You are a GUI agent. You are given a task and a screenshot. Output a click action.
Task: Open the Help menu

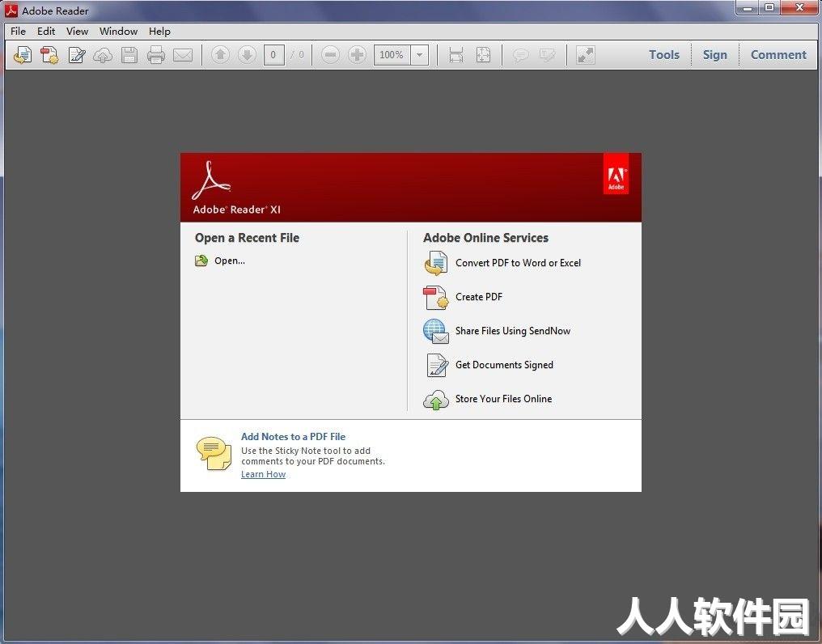pos(159,31)
